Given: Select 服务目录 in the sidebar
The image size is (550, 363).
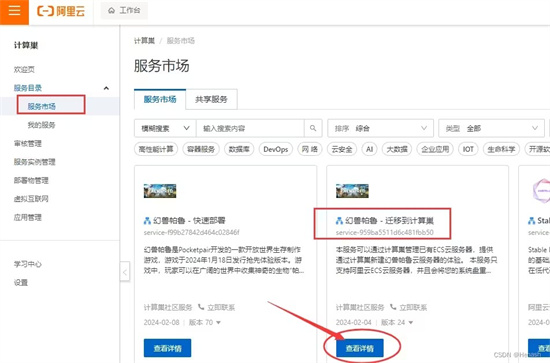Looking at the screenshot, I should click(x=28, y=88).
